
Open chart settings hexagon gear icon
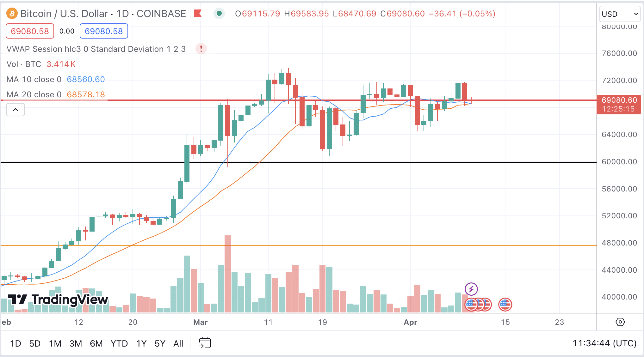tap(620, 322)
